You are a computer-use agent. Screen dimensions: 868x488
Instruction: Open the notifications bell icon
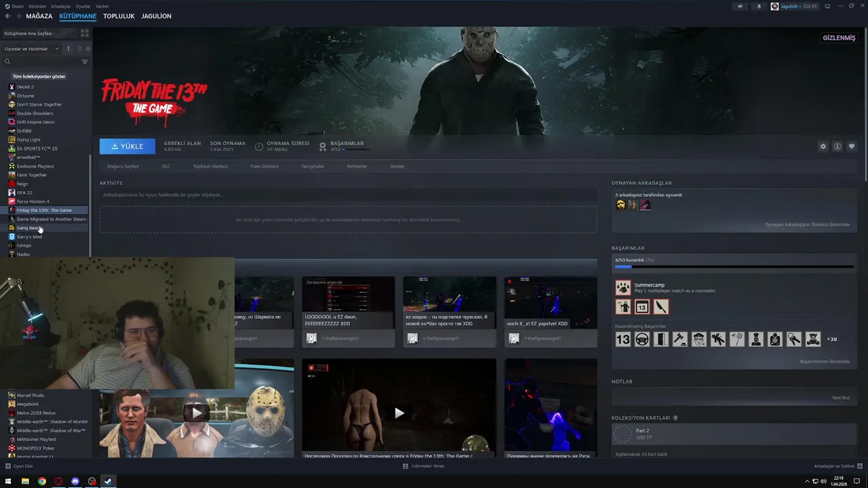click(x=759, y=6)
